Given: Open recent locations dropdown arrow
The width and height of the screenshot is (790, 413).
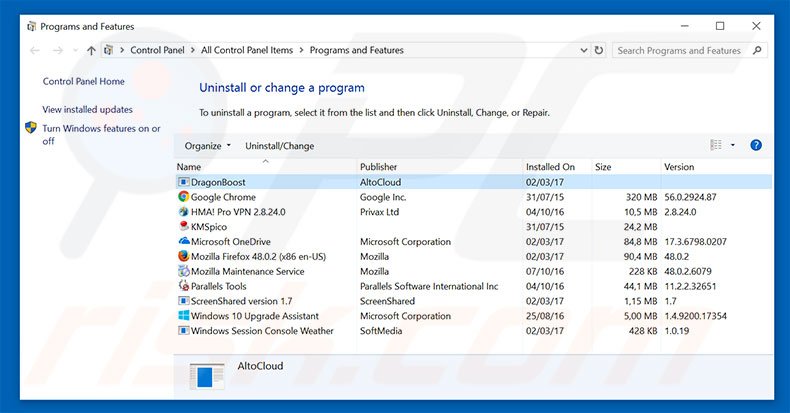Looking at the screenshot, I should pyautogui.click(x=76, y=50).
